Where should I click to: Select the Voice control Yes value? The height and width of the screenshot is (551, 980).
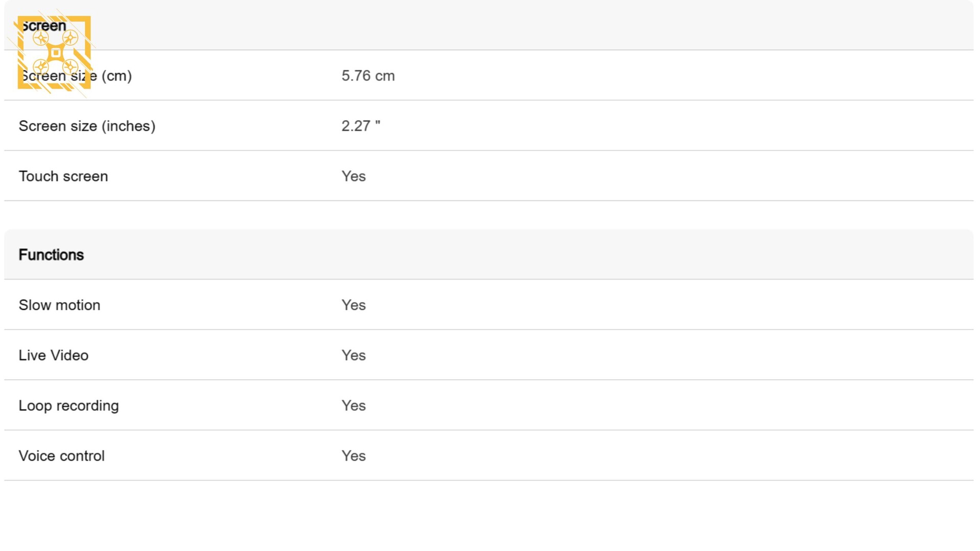[354, 456]
